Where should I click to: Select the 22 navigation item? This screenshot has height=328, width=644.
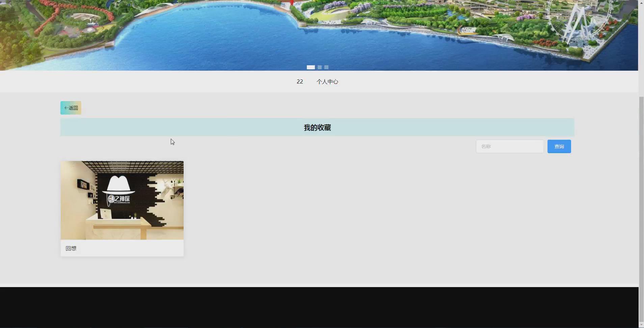tap(299, 81)
